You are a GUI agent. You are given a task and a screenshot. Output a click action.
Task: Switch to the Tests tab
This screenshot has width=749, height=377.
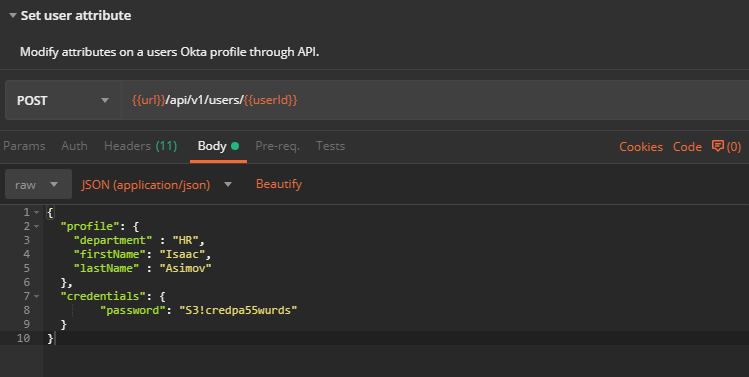(x=330, y=146)
